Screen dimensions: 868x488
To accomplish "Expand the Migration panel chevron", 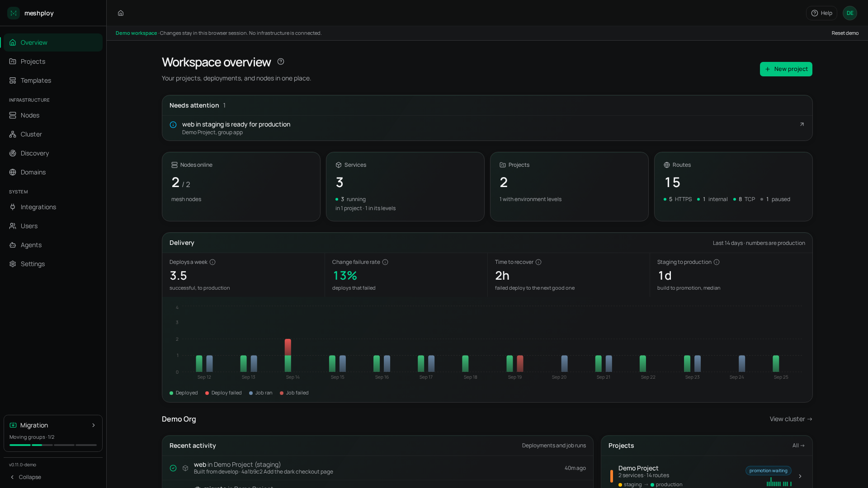I will pos(94,425).
